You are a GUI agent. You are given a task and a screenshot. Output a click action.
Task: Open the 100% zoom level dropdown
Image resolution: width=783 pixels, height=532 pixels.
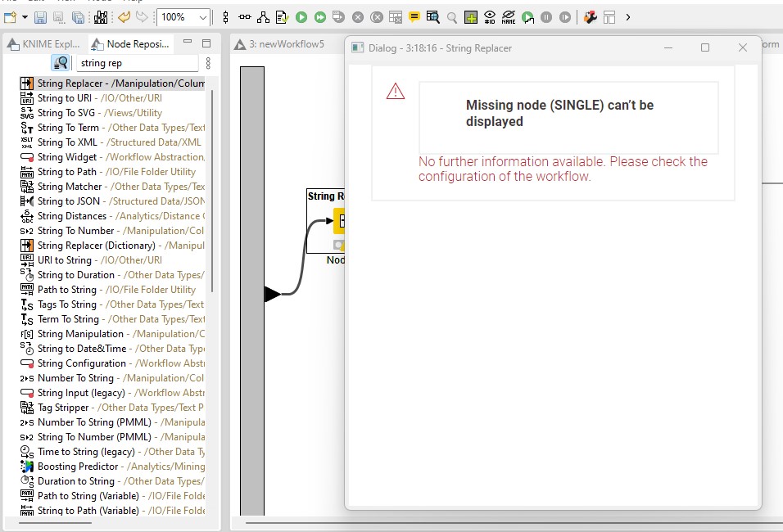tap(203, 16)
